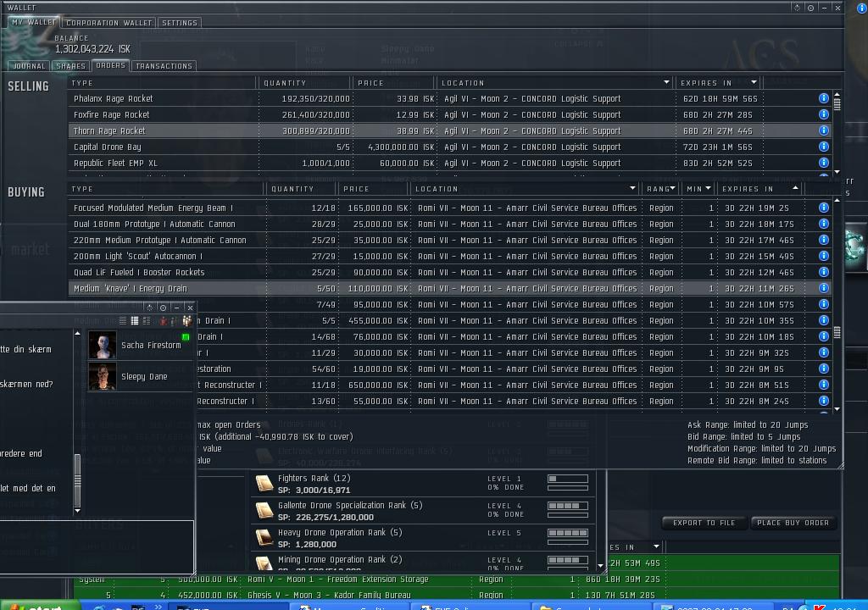Click the Fighters skill book icon
This screenshot has height=610, width=868.
pos(264,483)
